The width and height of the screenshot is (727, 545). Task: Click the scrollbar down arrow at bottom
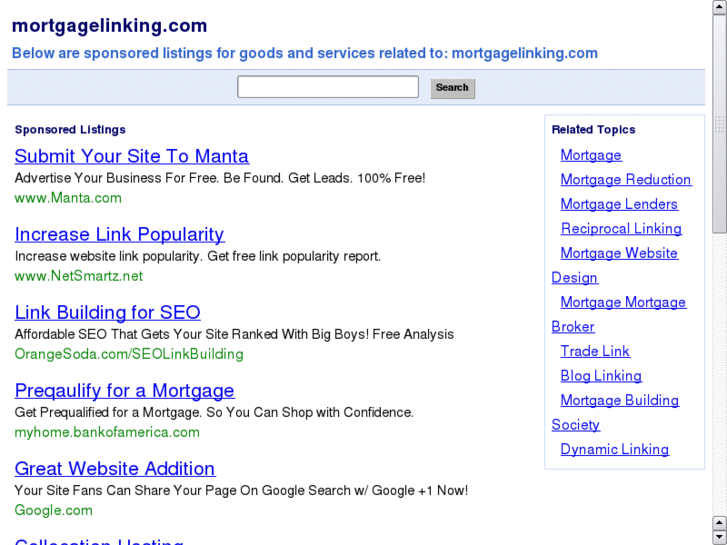pos(719,537)
